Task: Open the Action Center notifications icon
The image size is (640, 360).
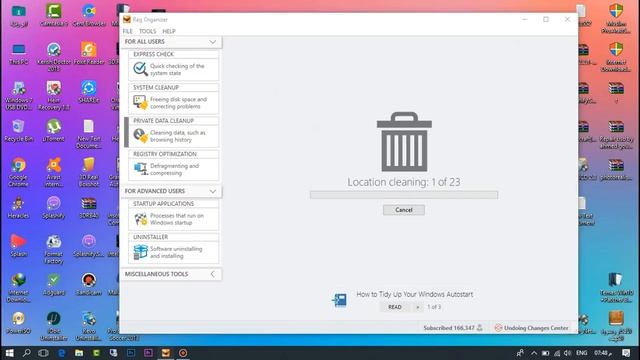Action: [626, 353]
